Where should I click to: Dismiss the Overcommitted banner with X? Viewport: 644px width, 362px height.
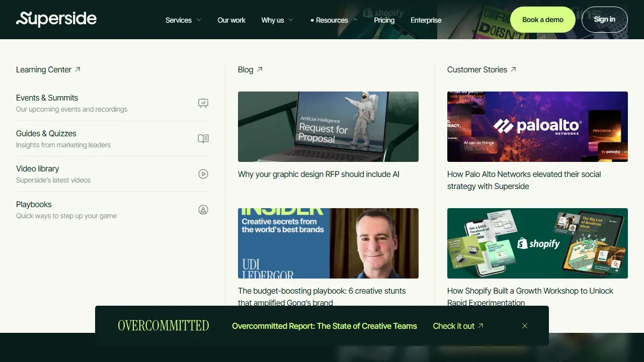click(525, 326)
